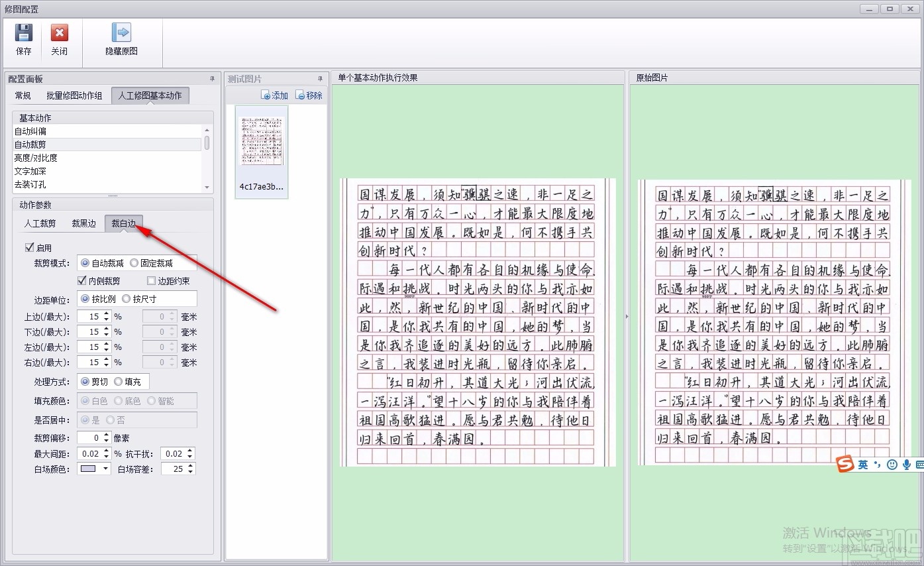This screenshot has width=924, height=566.
Task: Click the splitter grip below 基本动作 list
Action: click(113, 196)
